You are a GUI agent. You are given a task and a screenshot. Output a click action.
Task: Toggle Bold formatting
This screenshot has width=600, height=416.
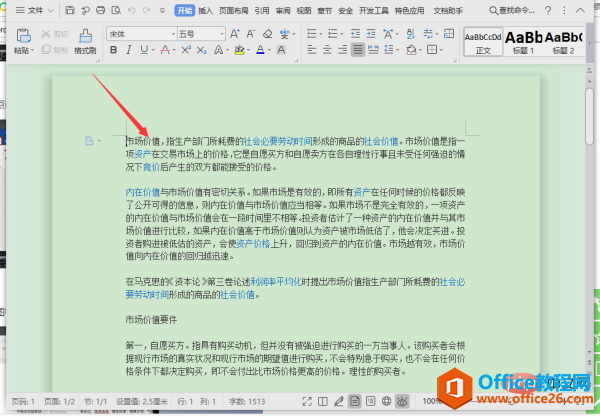coord(113,50)
